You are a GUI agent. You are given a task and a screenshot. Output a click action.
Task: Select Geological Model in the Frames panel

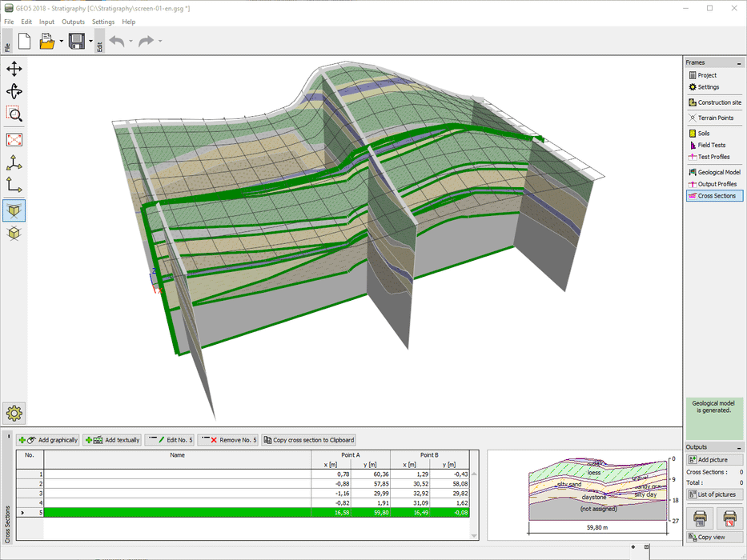tap(714, 171)
